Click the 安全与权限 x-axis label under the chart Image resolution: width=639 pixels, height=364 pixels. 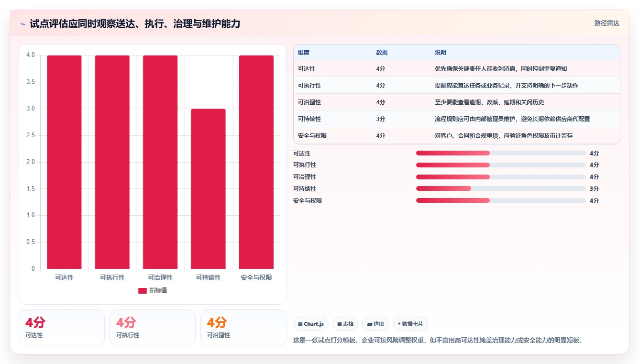pyautogui.click(x=256, y=277)
